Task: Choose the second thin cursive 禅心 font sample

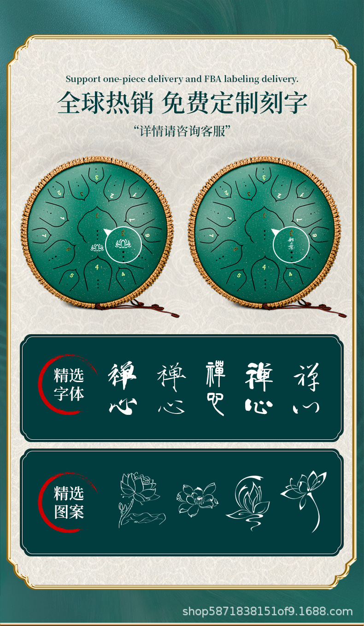Action: click(x=171, y=388)
